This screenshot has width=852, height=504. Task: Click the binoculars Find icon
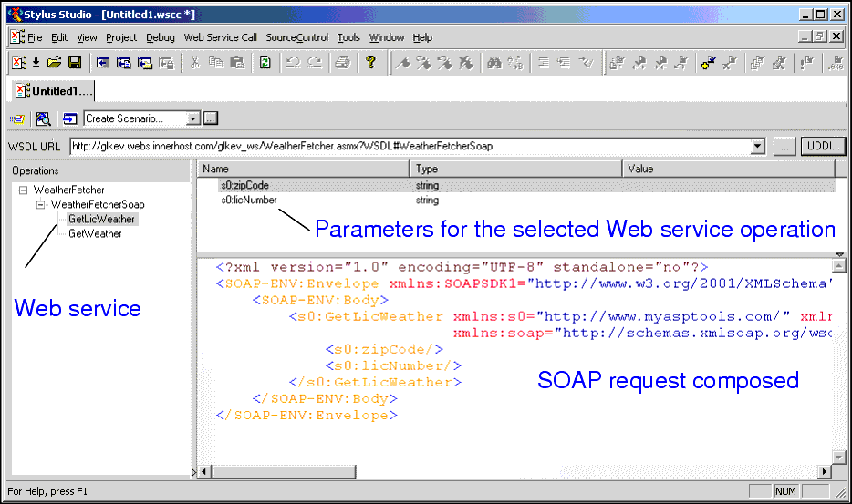(494, 63)
